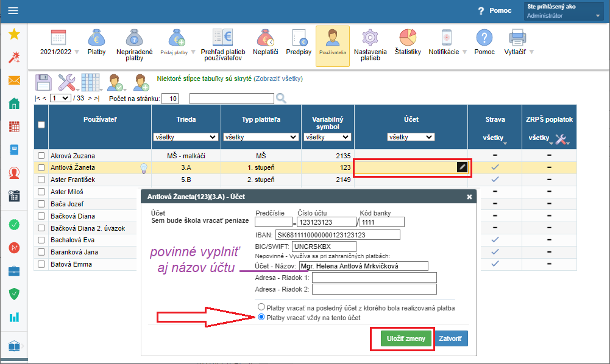610x364 pixels.
Task: Click the envelope messages icon in sidebar
Action: [14, 80]
